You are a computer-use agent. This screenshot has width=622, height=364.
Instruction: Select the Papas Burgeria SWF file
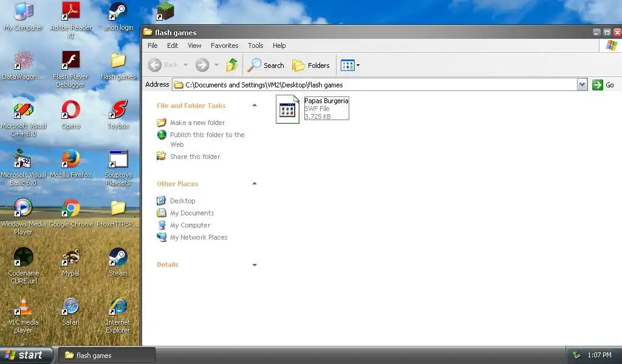click(312, 109)
